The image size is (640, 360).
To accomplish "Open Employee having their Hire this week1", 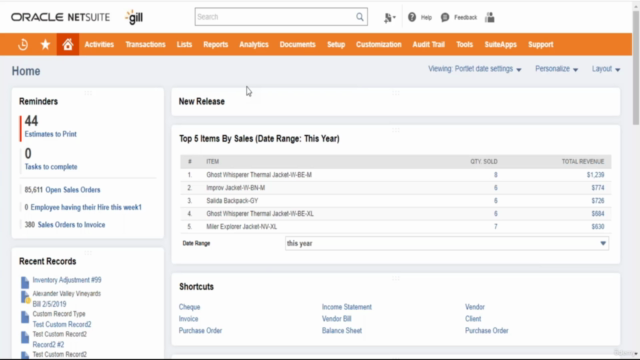I will pos(86,207).
